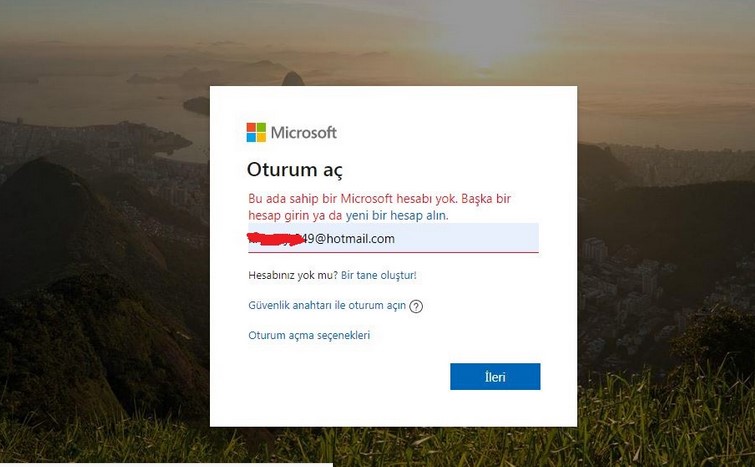Focus the email address input field

click(x=393, y=238)
